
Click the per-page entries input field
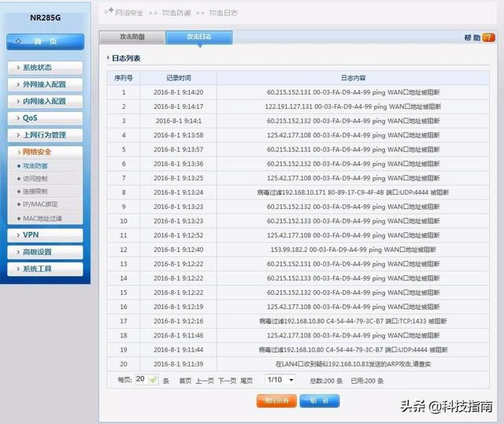click(x=140, y=379)
